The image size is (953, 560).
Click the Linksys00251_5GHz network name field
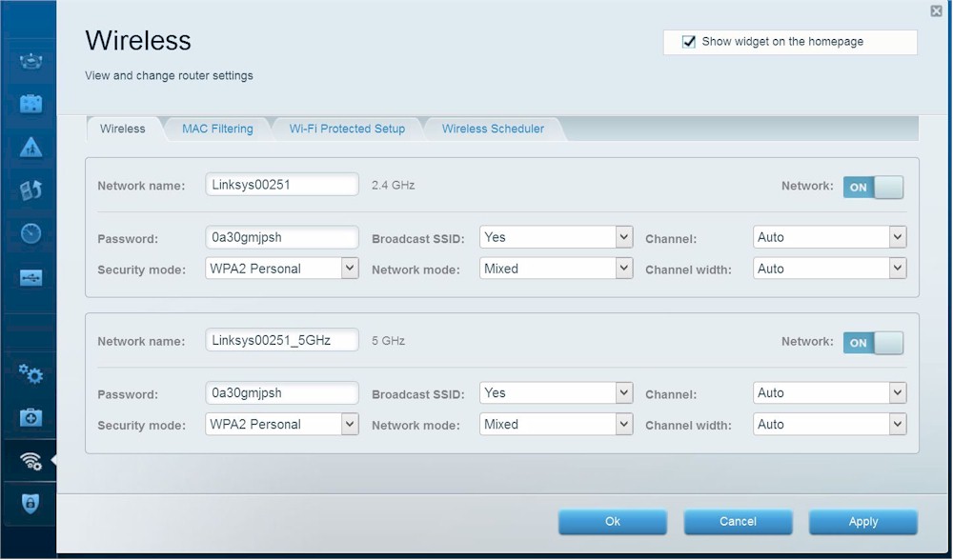[x=282, y=340]
